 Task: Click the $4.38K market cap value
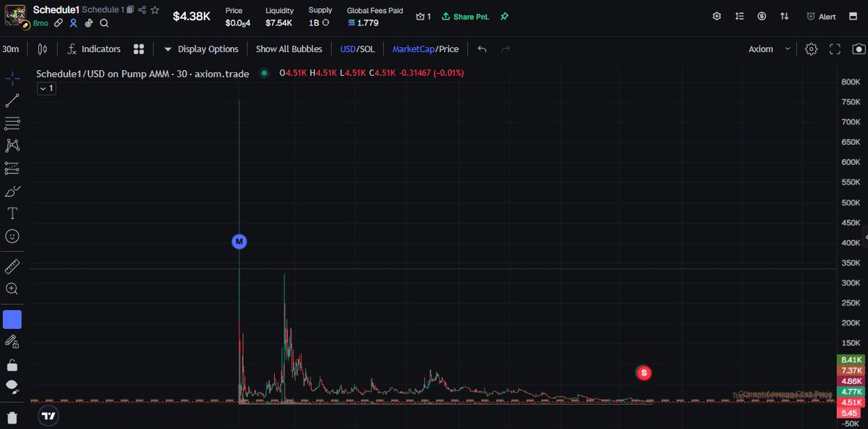[x=192, y=16]
